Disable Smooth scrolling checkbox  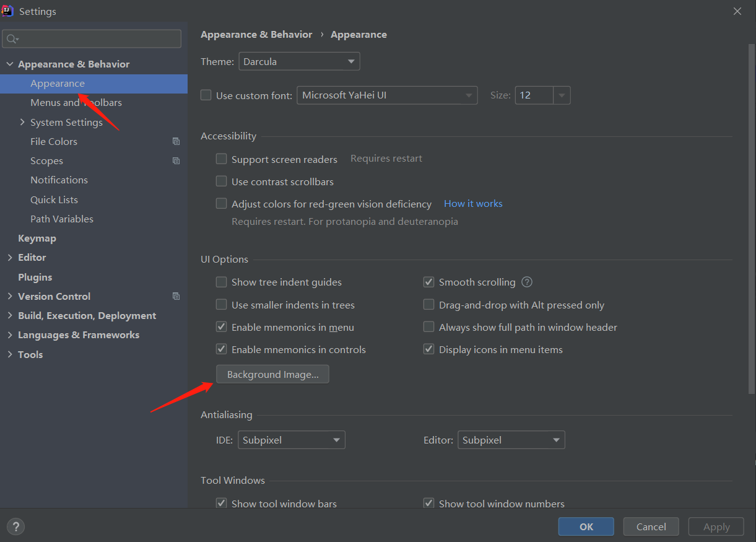click(428, 282)
